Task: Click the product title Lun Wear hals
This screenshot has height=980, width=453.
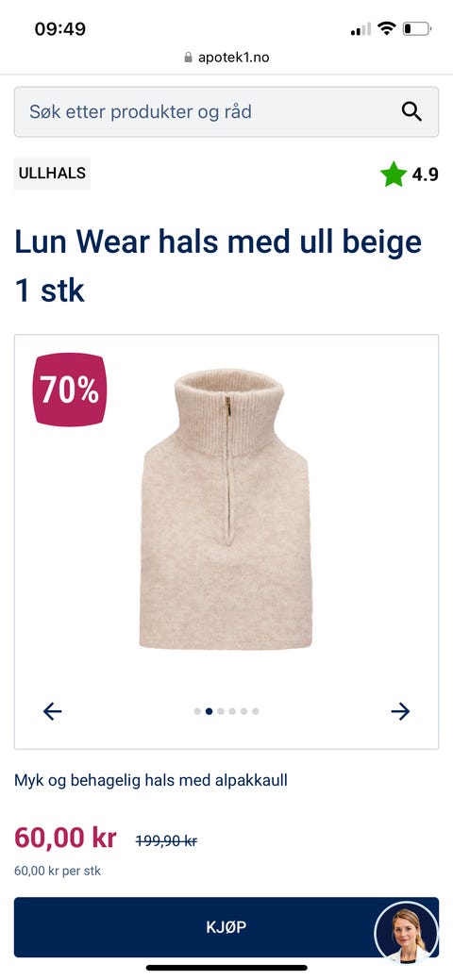Action: click(x=218, y=267)
